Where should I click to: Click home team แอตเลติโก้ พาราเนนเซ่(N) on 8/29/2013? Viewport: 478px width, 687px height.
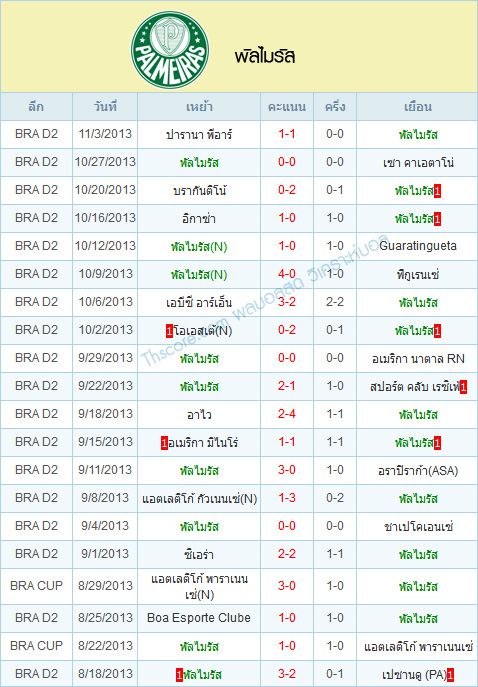pos(199,587)
